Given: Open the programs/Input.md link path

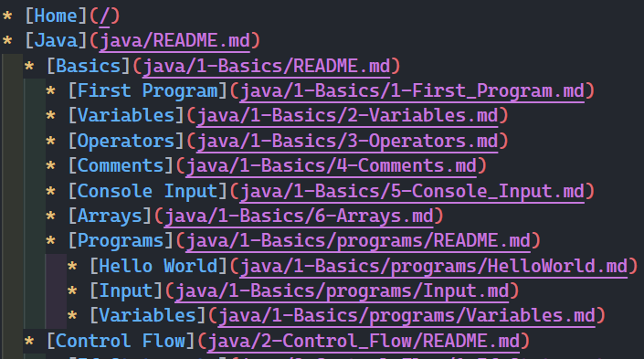Looking at the screenshot, I should [343, 291].
